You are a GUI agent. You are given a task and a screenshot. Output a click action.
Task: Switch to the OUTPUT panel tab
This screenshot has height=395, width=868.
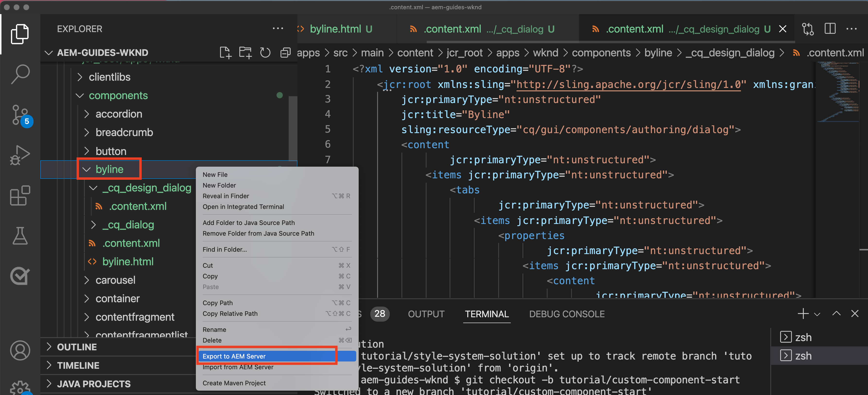(x=426, y=314)
